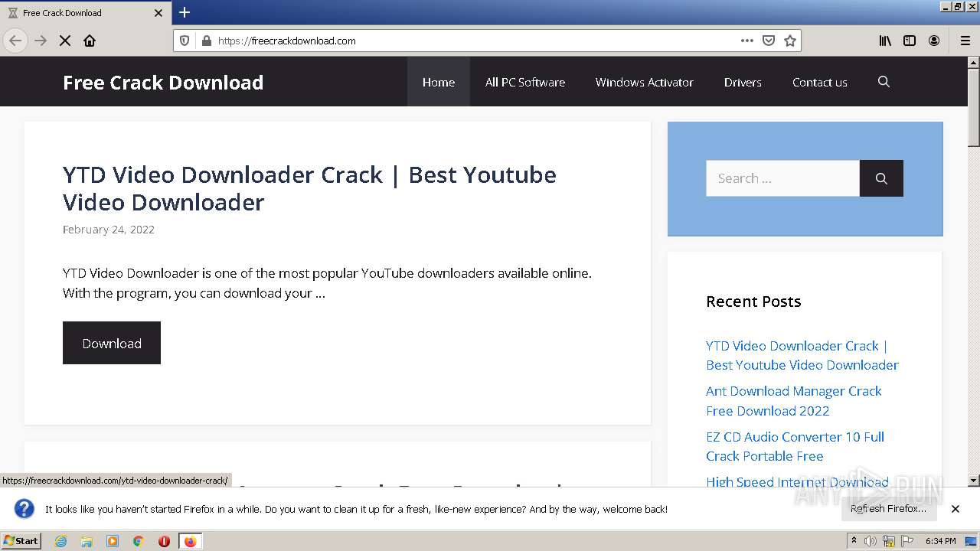
Task: Bookmark this page with the star
Action: click(790, 41)
